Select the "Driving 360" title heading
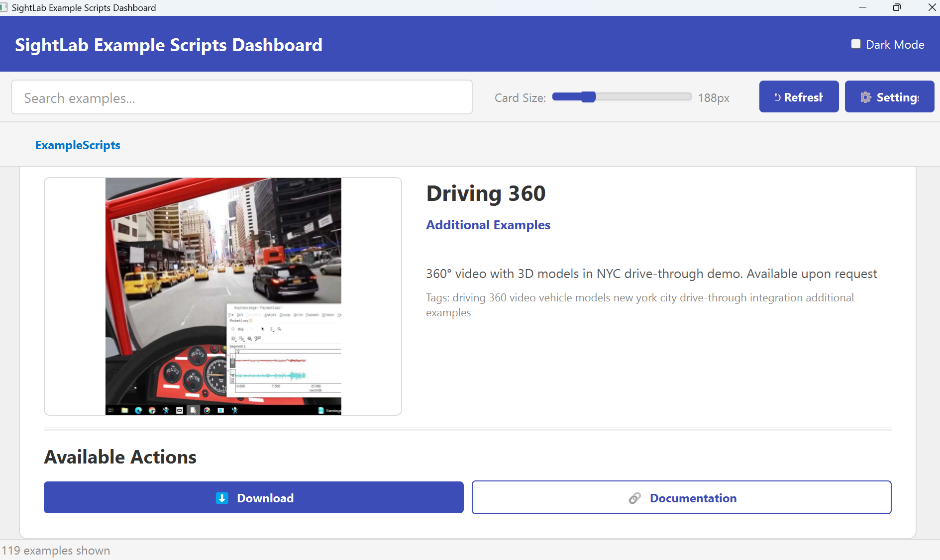The height and width of the screenshot is (560, 940). [486, 193]
